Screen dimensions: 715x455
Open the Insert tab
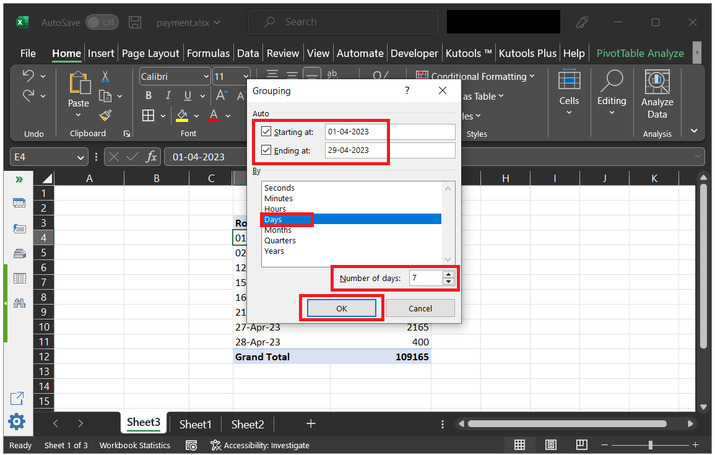click(101, 53)
